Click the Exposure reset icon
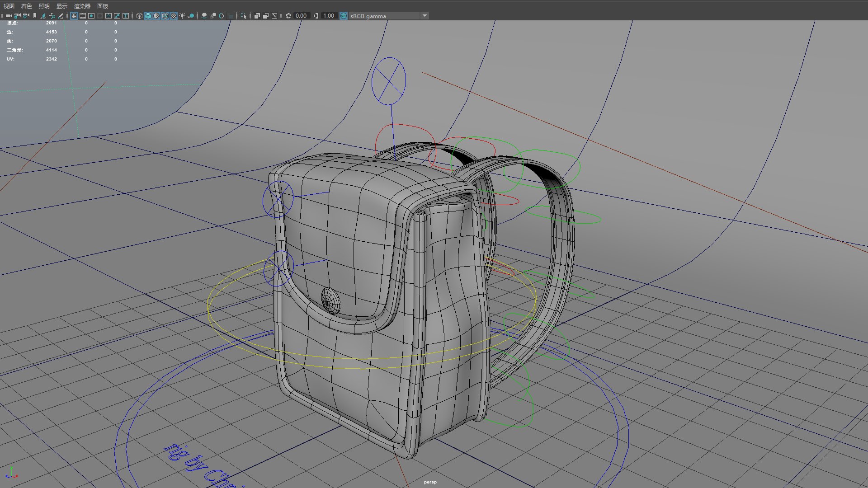This screenshot has width=868, height=488. [x=288, y=16]
